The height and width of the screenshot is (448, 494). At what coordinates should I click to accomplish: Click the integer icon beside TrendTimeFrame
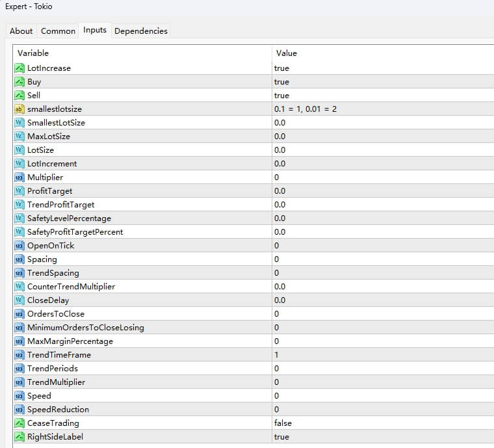(19, 355)
